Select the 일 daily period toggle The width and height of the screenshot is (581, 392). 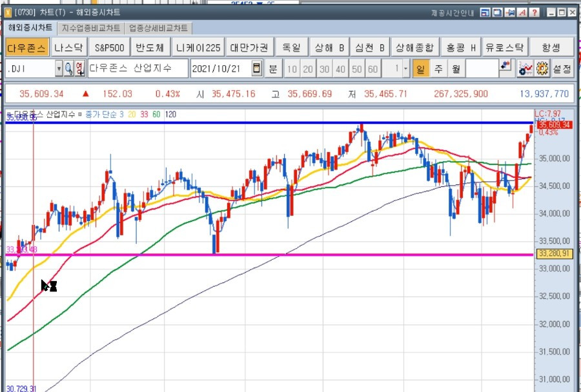(x=421, y=69)
